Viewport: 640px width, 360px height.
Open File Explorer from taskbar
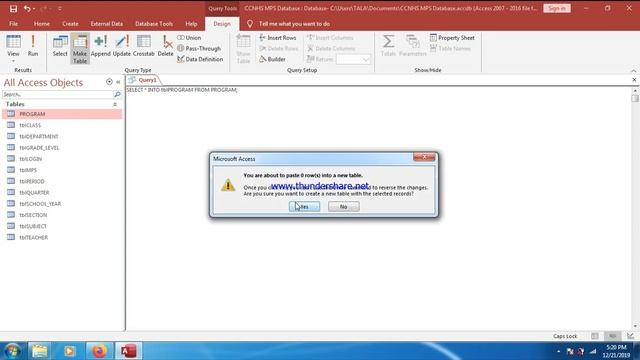(40, 351)
